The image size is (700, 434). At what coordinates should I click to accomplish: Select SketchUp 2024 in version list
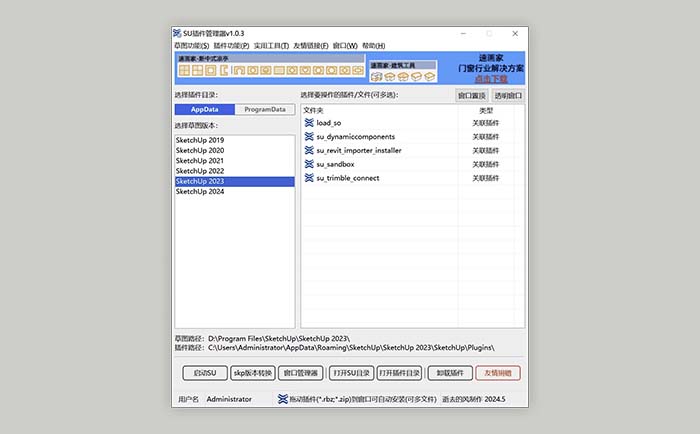tap(234, 192)
